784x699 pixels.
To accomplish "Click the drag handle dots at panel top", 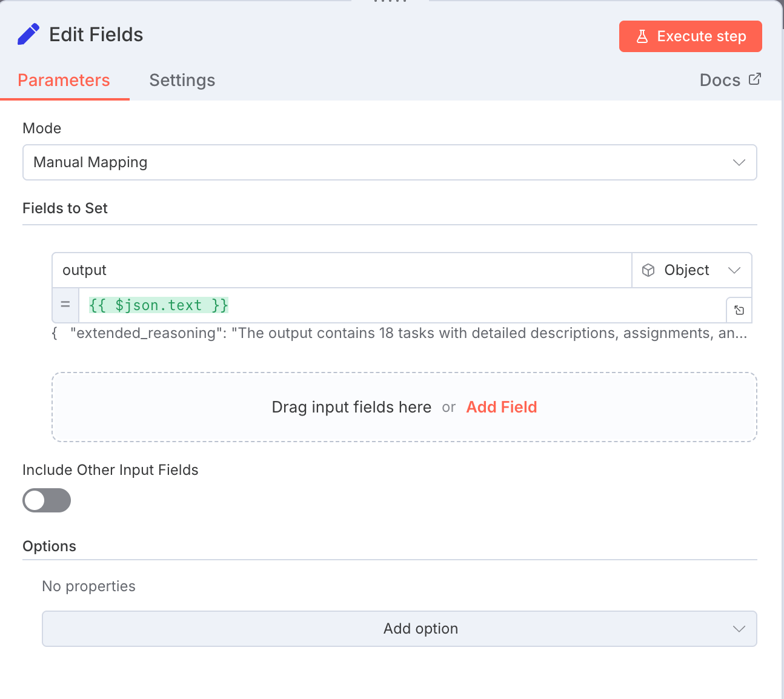I will [x=390, y=2].
